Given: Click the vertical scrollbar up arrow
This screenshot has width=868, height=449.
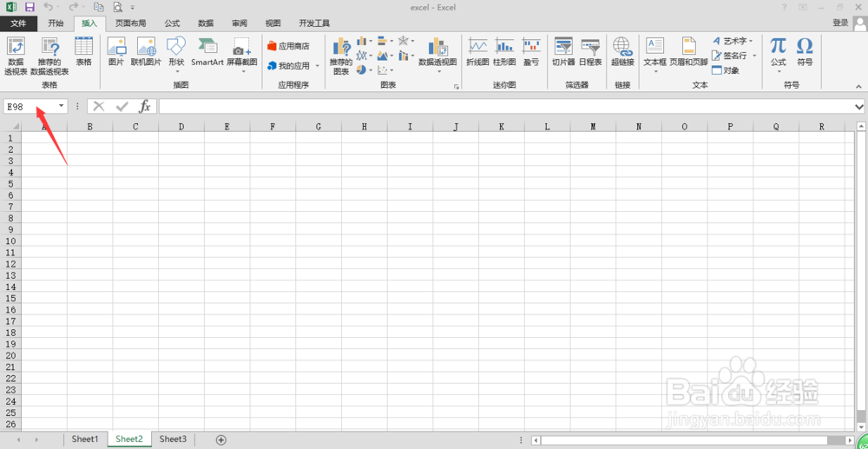Looking at the screenshot, I should 861,127.
